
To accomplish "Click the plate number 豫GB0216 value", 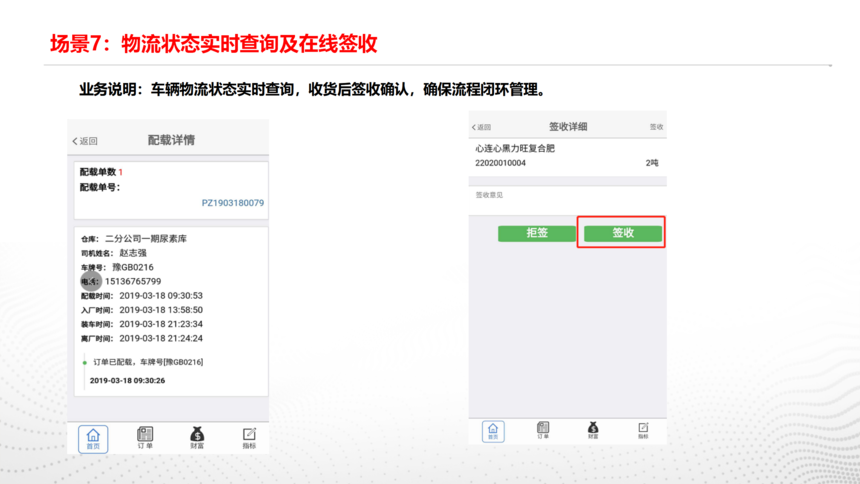I will pos(133,267).
